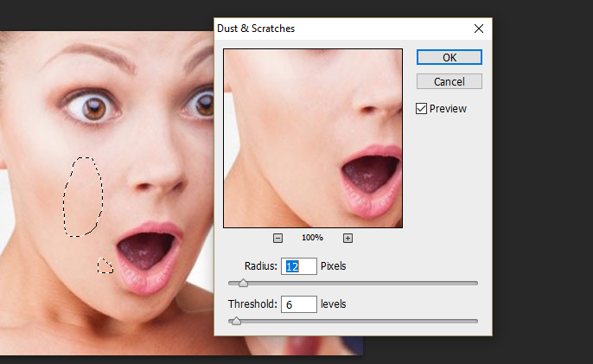Cancel the Dust & Scratches filter
Viewport: 593px width, 364px height.
[450, 82]
